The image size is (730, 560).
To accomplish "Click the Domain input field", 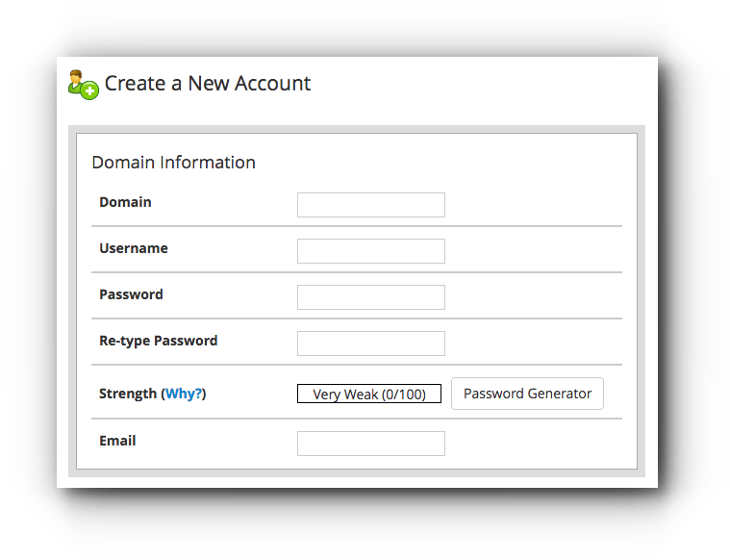I will click(x=371, y=205).
